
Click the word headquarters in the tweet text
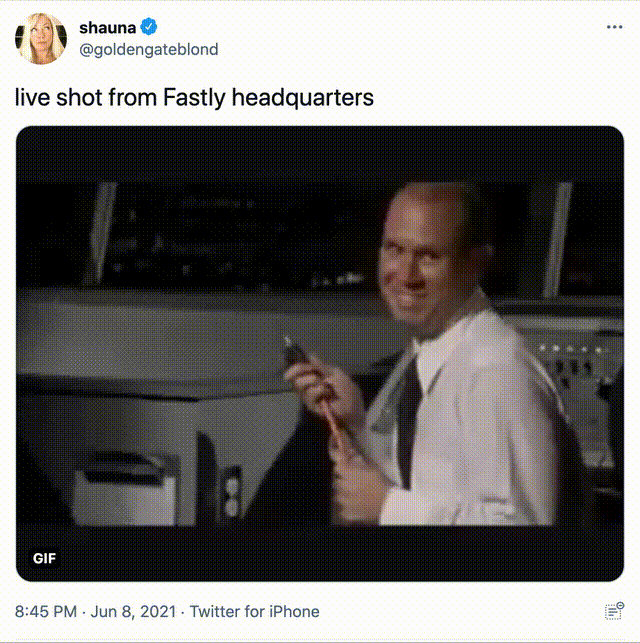[303, 98]
